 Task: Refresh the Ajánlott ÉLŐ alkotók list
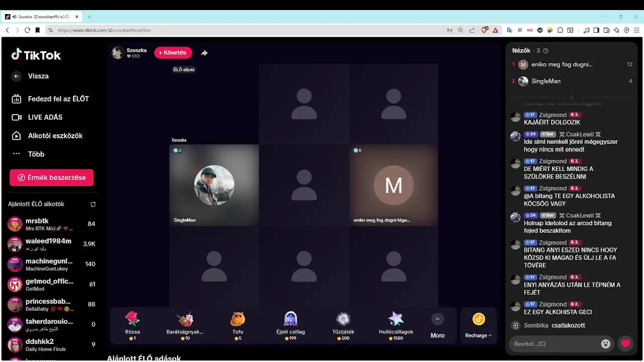93,205
